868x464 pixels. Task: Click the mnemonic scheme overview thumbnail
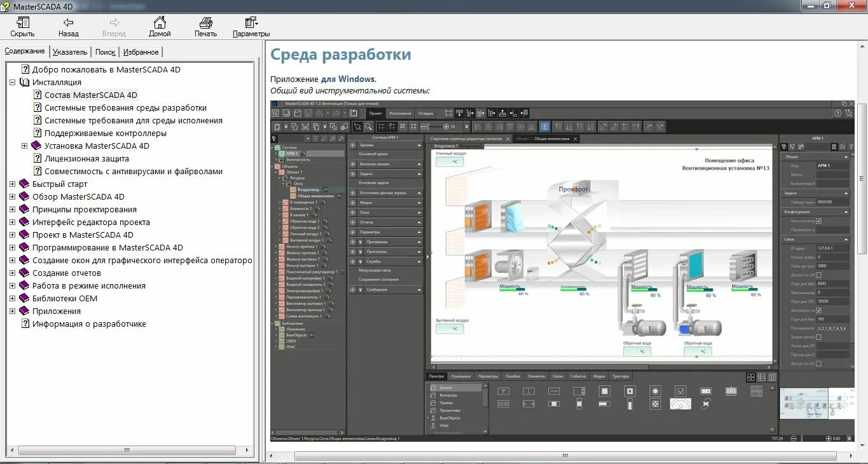(x=817, y=404)
